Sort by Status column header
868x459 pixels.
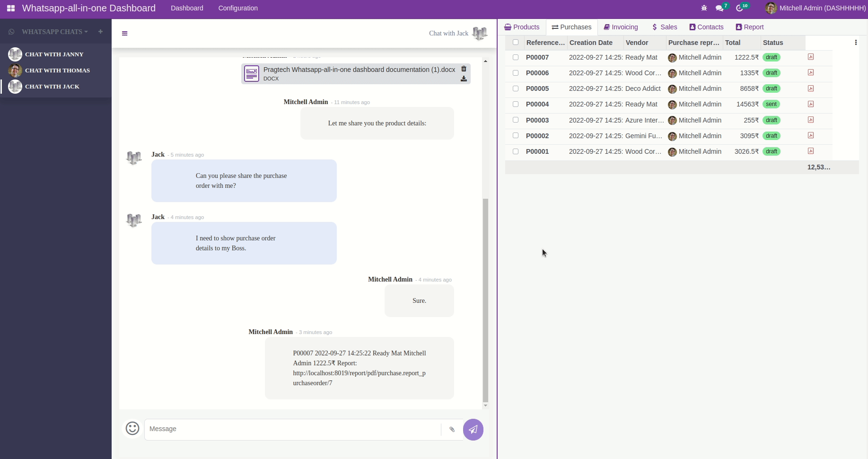click(x=783, y=43)
